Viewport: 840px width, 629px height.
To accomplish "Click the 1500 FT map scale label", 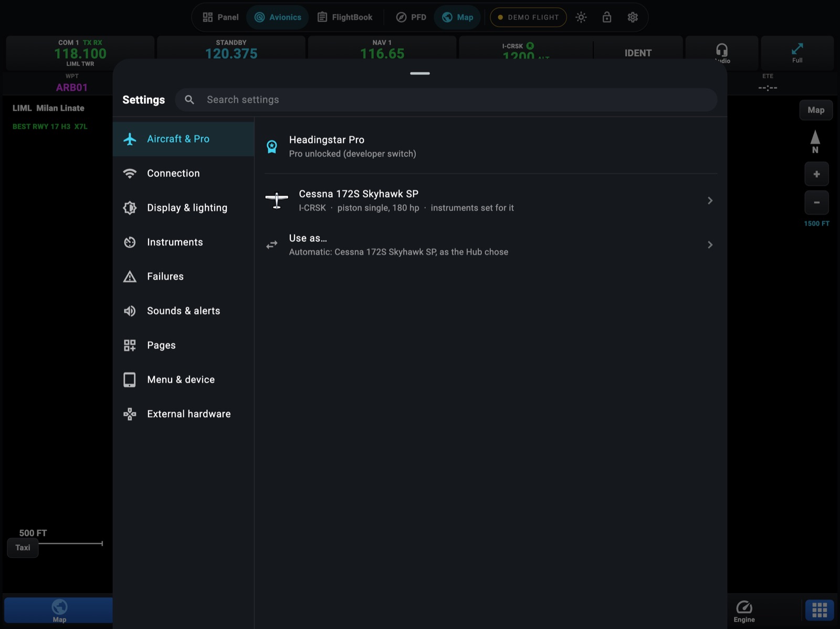I will point(816,223).
